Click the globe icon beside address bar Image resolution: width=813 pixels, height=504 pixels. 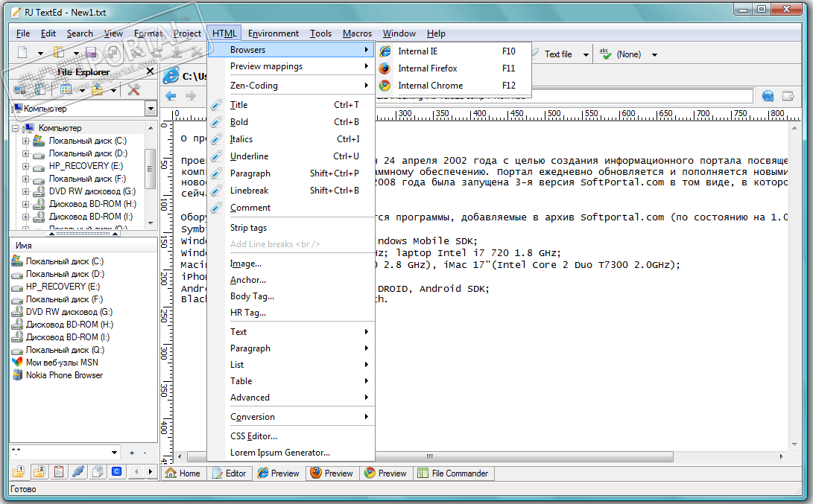(768, 96)
